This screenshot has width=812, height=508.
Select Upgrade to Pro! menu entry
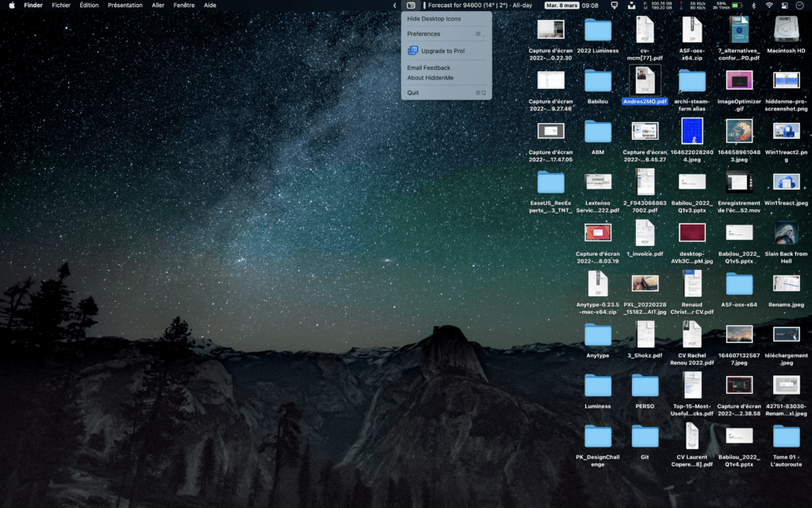446,51
